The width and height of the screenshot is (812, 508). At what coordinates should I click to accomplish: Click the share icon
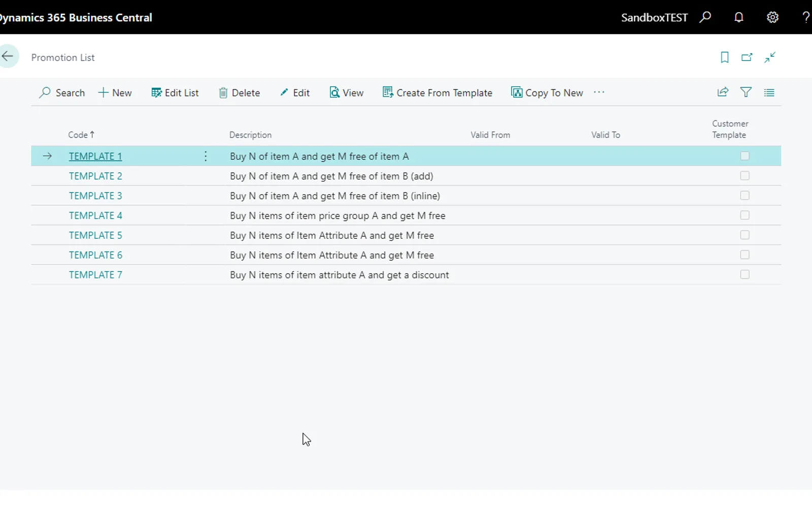click(723, 92)
